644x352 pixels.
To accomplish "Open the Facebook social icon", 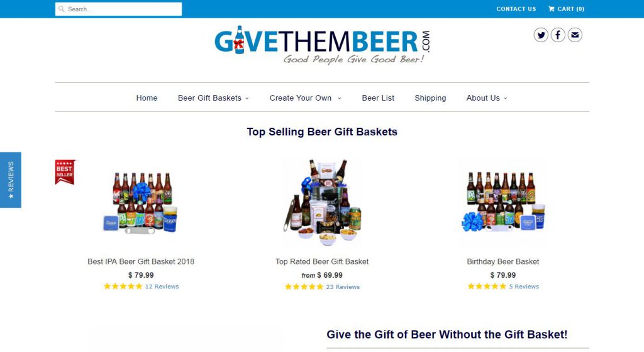I will pyautogui.click(x=558, y=35).
